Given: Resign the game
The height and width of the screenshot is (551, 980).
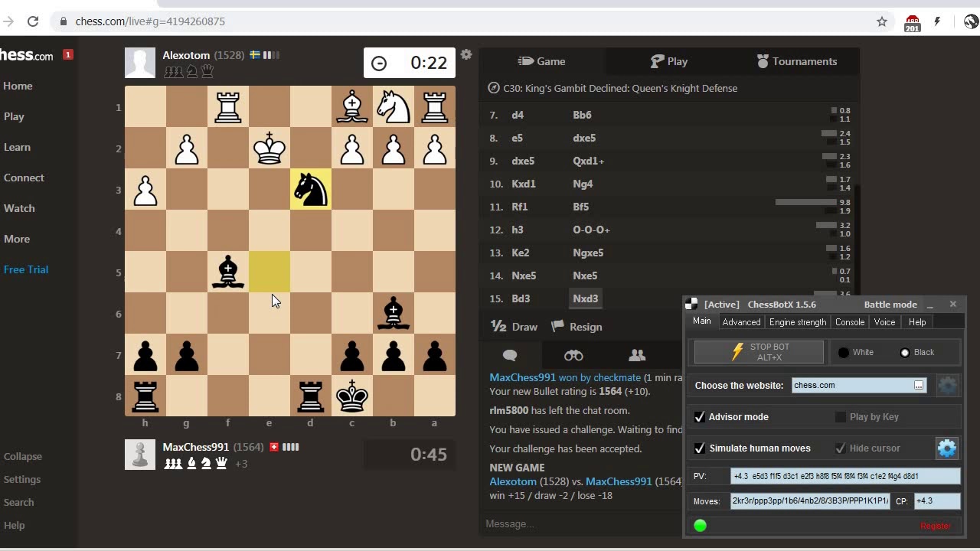Looking at the screenshot, I should pos(577,327).
